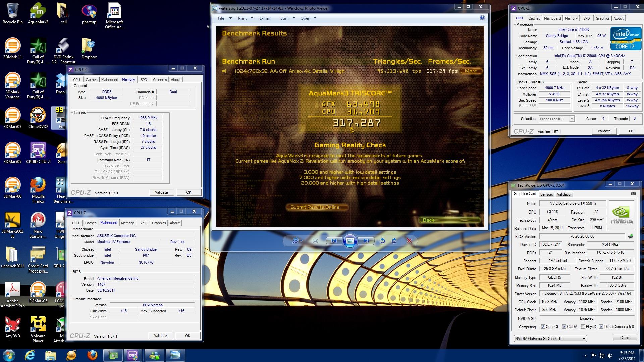644x362 pixels.
Task: Open Nero StartSmart desktop icon
Action: 38,225
